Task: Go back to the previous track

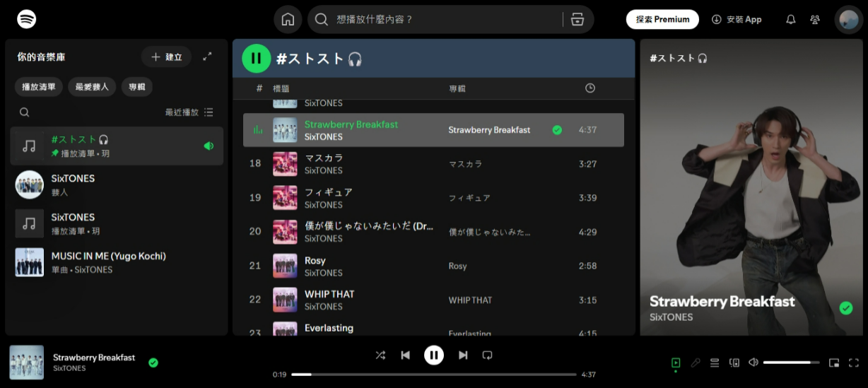Action: 405,355
